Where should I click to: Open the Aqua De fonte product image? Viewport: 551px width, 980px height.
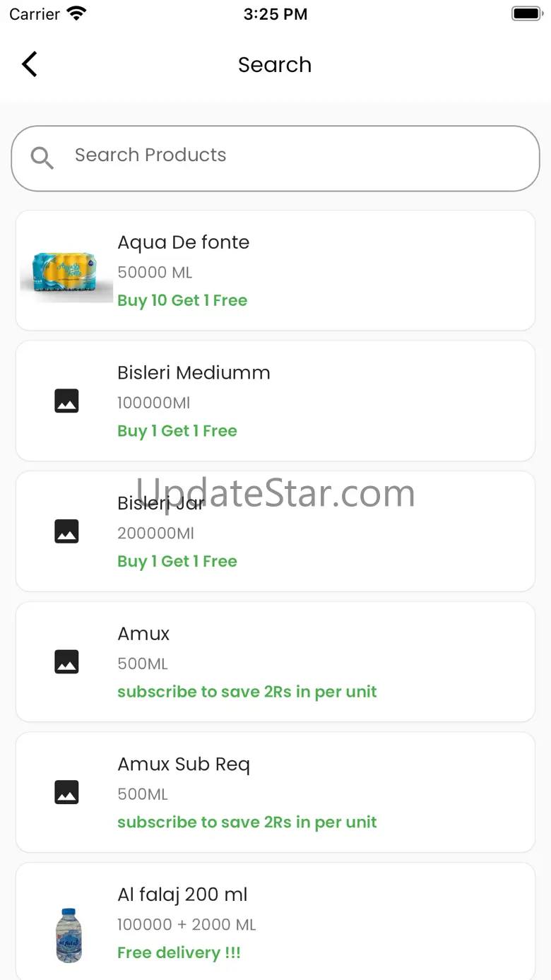coord(66,271)
